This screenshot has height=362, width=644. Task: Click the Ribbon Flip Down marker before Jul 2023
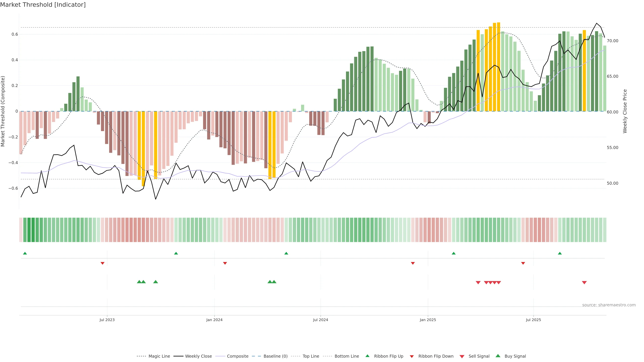(102, 263)
